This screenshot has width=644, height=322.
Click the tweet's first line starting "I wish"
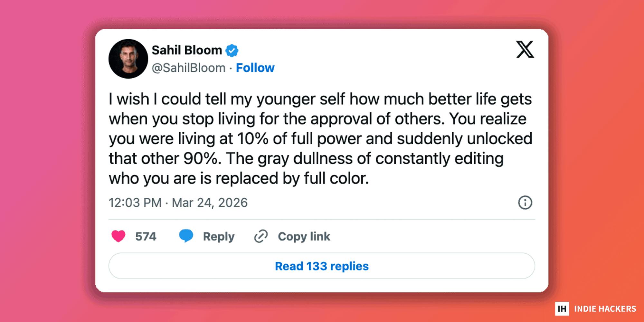[x=320, y=99]
